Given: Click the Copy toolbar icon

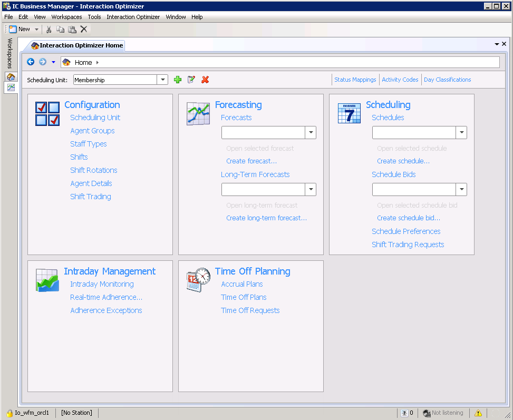Looking at the screenshot, I should 60,30.
